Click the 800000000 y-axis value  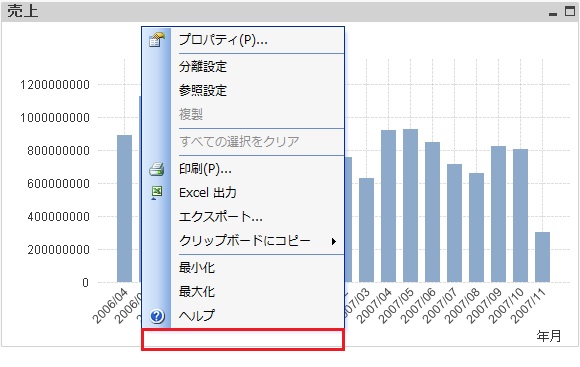[x=58, y=151]
